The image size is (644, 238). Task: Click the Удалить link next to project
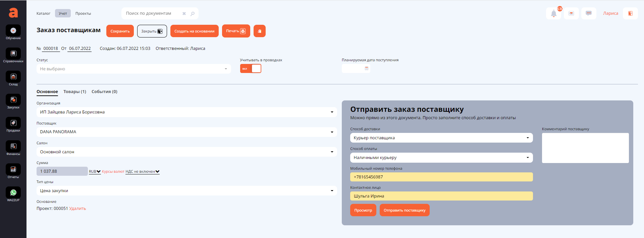[x=77, y=209]
